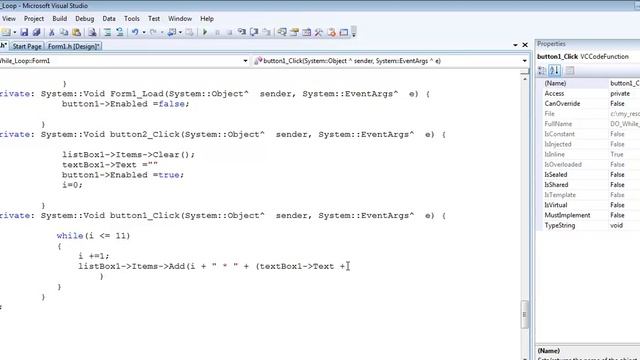Click the Step Into debug icon
Screen dimensions: 640x360
click(x=242, y=32)
